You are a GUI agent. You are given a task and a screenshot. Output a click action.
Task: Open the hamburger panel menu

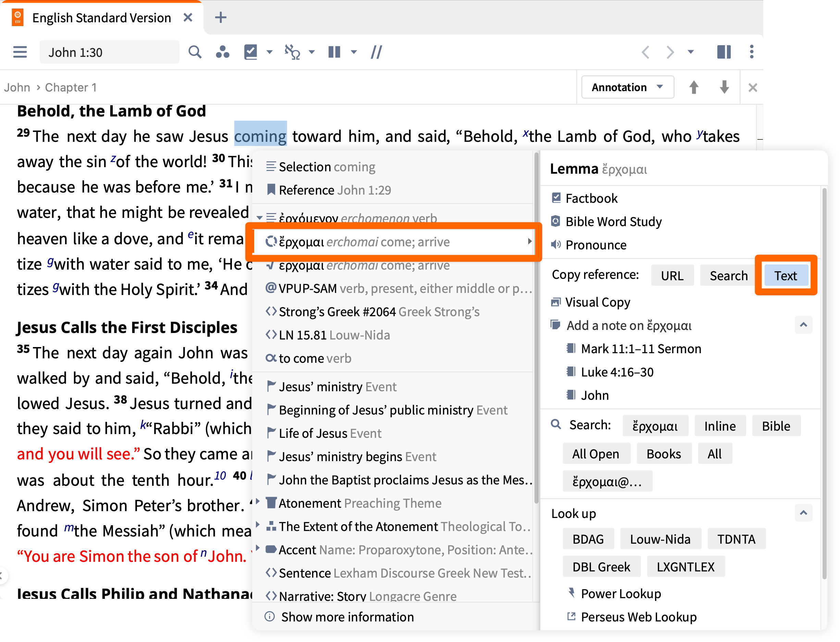(20, 52)
